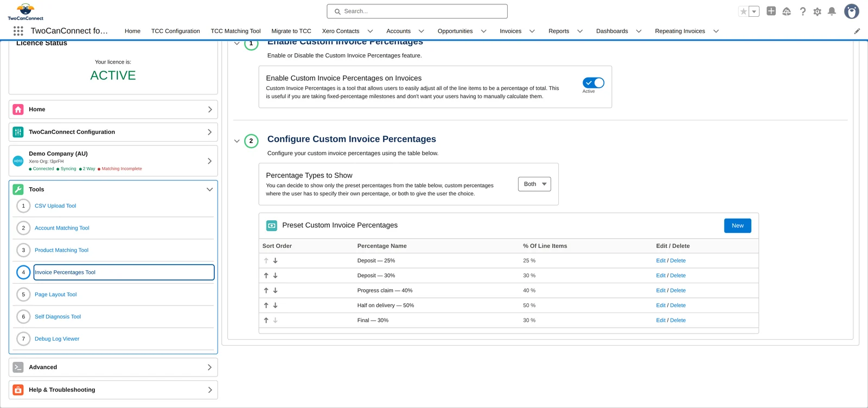
Task: Collapse section 2 Configure Custom Invoice Percentages
Action: pyautogui.click(x=237, y=141)
